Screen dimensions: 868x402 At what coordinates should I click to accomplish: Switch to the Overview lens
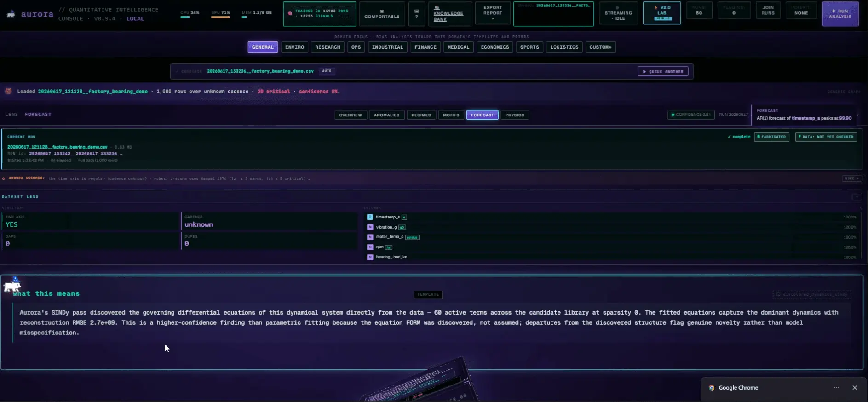pos(351,115)
